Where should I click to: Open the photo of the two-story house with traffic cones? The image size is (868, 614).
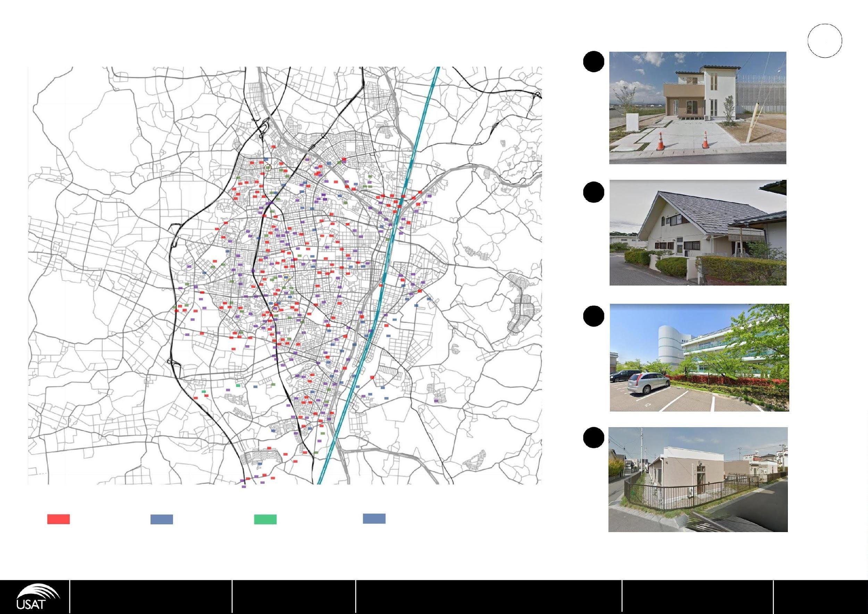click(698, 108)
